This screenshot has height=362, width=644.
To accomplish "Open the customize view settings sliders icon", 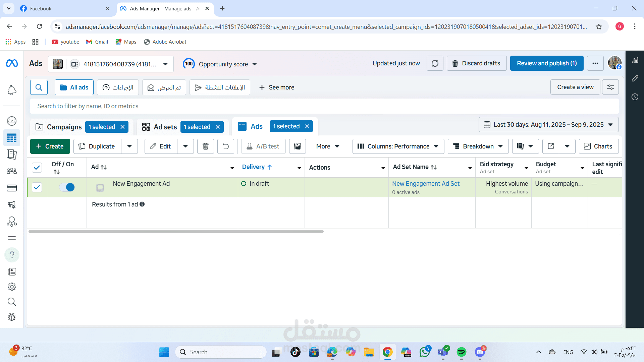I will tap(610, 87).
